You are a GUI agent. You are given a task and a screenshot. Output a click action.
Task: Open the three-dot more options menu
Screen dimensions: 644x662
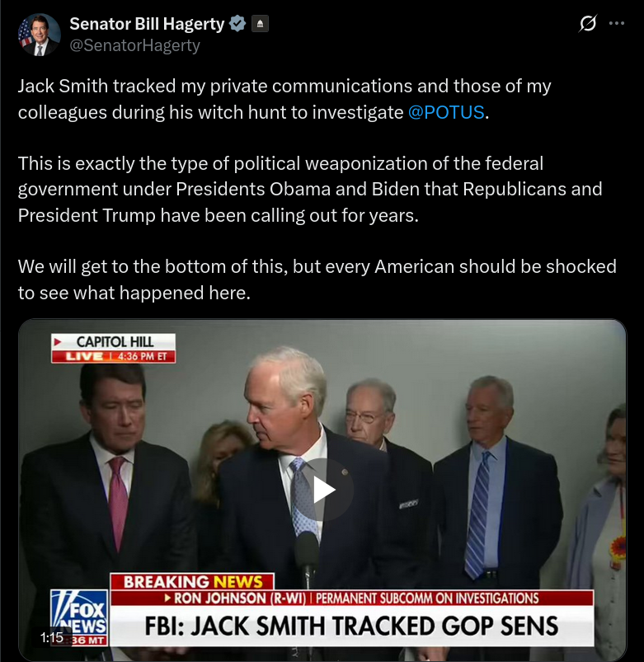(617, 23)
